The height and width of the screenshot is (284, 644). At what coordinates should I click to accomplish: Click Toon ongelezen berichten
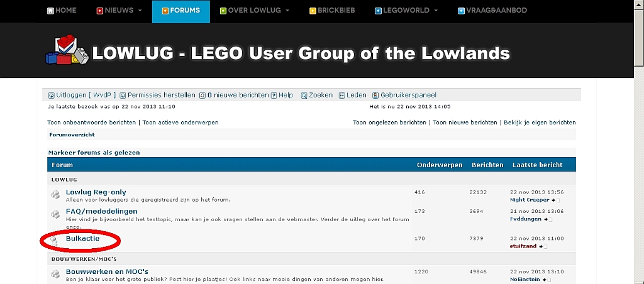389,123
